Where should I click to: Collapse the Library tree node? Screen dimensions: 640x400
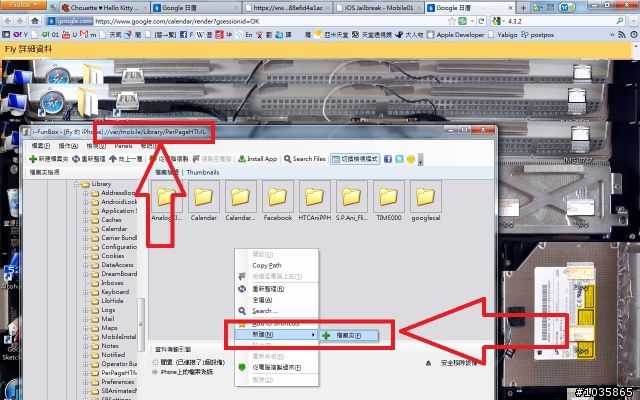[76, 184]
